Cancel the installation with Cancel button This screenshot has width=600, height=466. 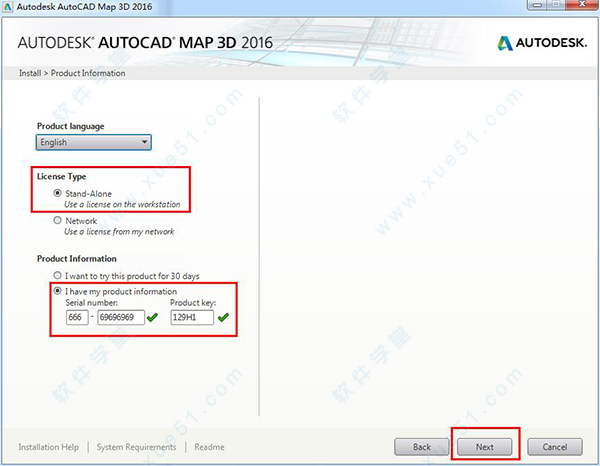555,447
